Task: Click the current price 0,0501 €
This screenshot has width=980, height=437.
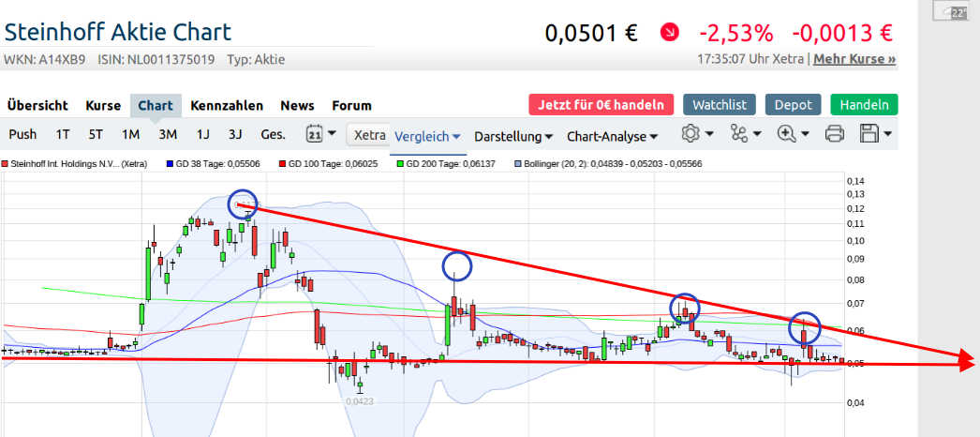Action: pyautogui.click(x=591, y=33)
